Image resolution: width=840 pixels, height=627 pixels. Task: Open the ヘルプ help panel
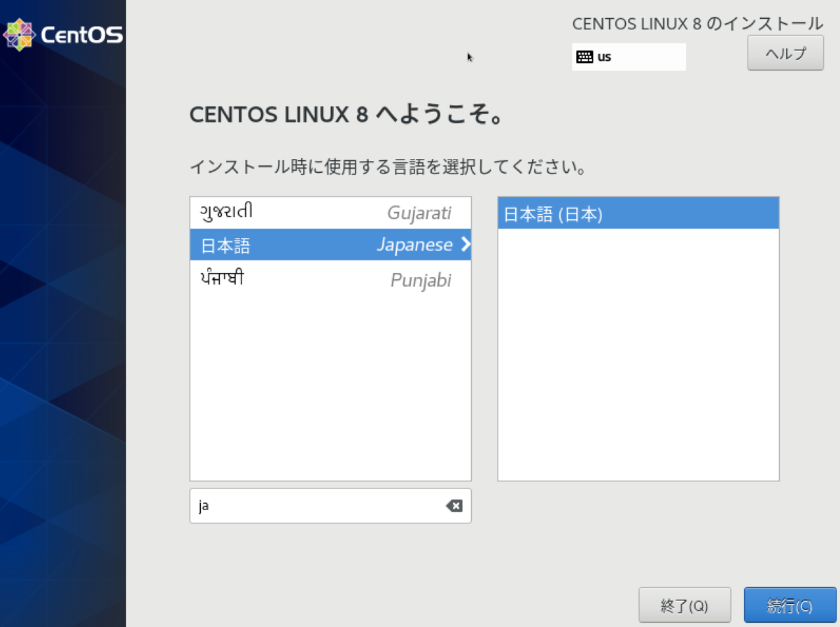[x=785, y=52]
